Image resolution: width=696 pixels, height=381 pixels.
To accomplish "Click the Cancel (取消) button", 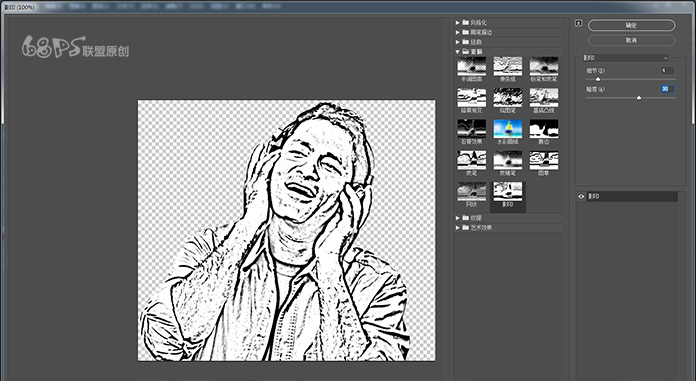I will click(631, 40).
